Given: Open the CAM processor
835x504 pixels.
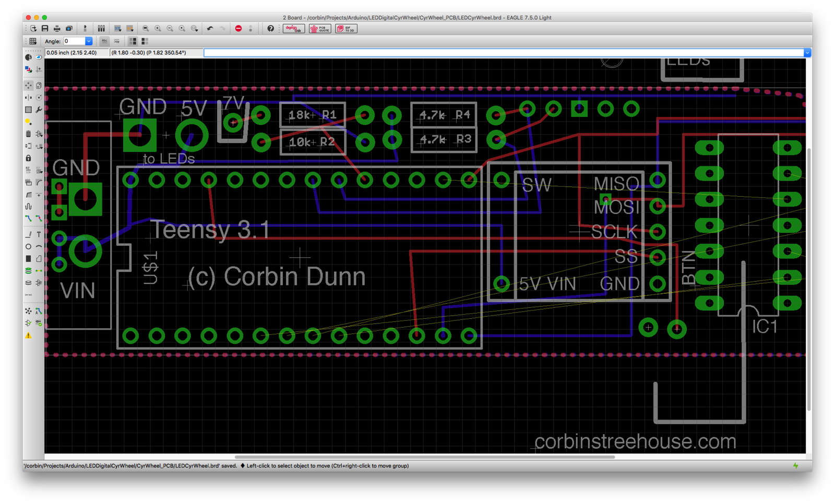Looking at the screenshot, I should [x=69, y=29].
